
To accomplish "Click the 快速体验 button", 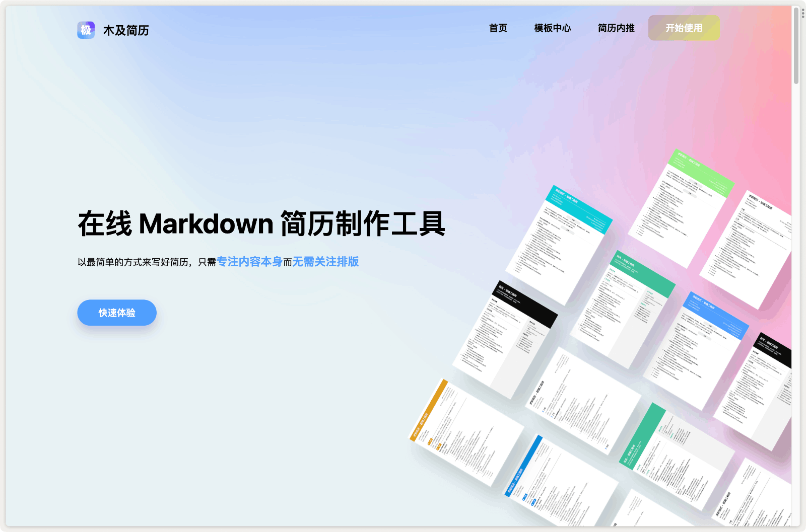I will (117, 313).
